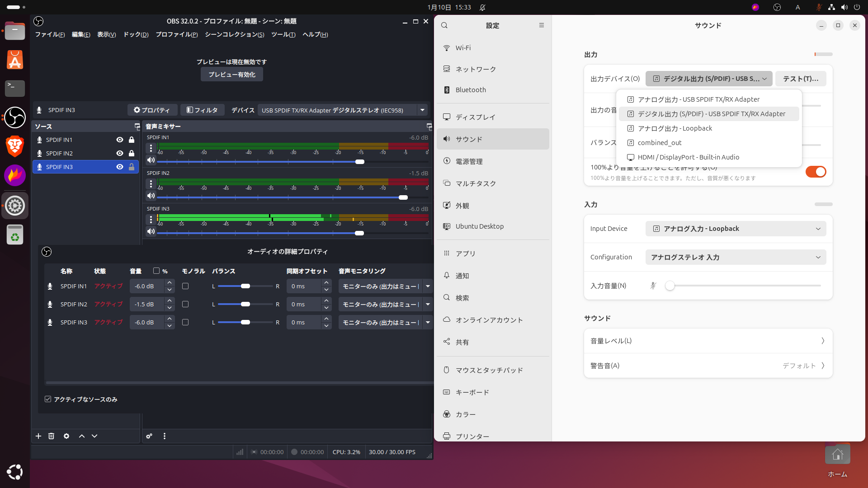
Task: Open advanced audio properties gears icon
Action: click(149, 436)
